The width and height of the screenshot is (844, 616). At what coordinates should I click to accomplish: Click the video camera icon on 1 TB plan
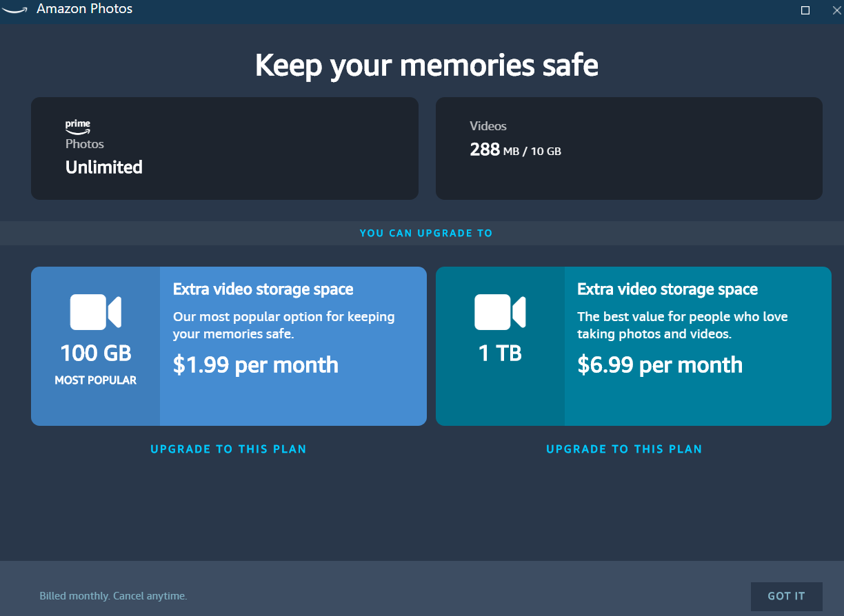pos(500,311)
